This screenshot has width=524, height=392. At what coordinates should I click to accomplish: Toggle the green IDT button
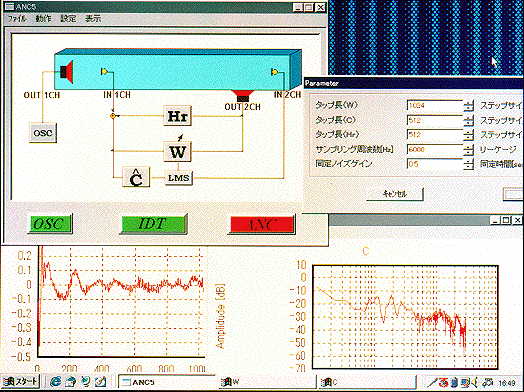coord(153,224)
